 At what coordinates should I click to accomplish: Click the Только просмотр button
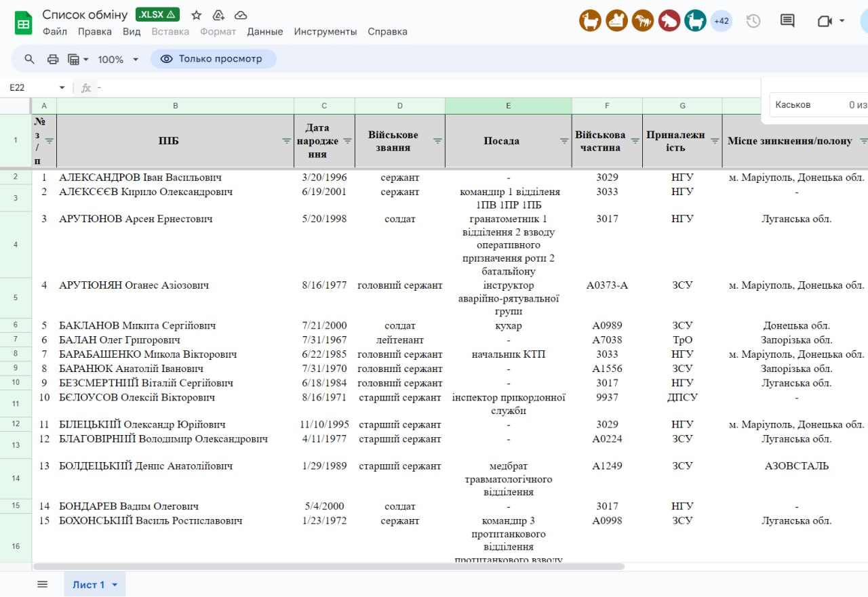[x=213, y=59]
